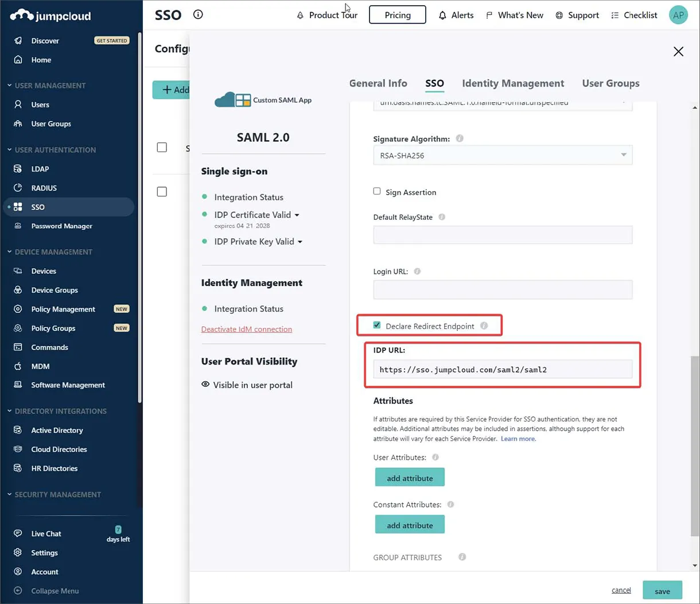Click the MDM apple icon
This screenshot has height=604, width=700.
(18, 366)
